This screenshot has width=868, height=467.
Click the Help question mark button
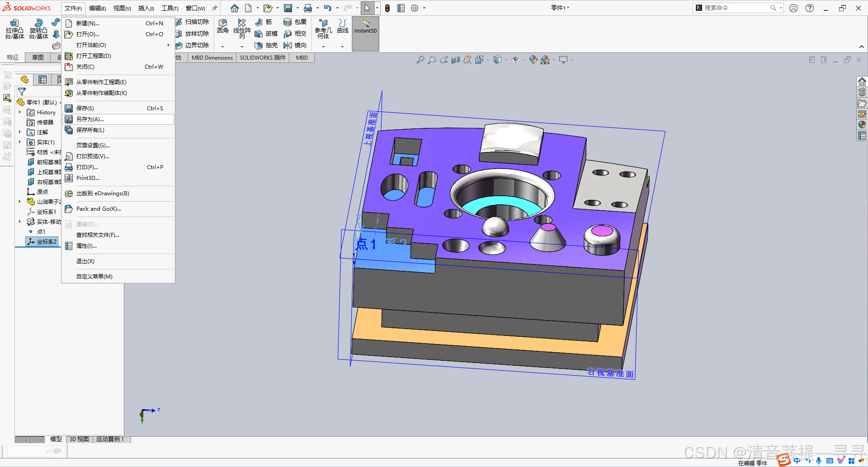point(810,8)
